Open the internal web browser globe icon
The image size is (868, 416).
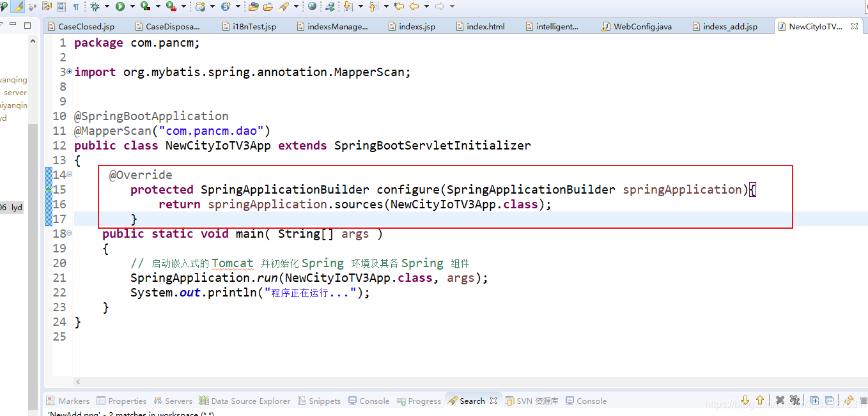(311, 6)
